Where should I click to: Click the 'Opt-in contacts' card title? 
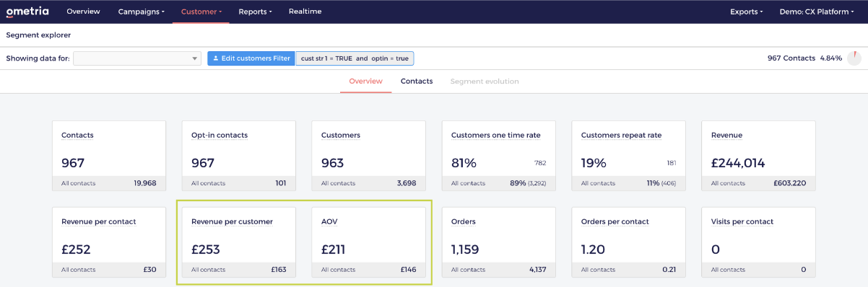(219, 135)
